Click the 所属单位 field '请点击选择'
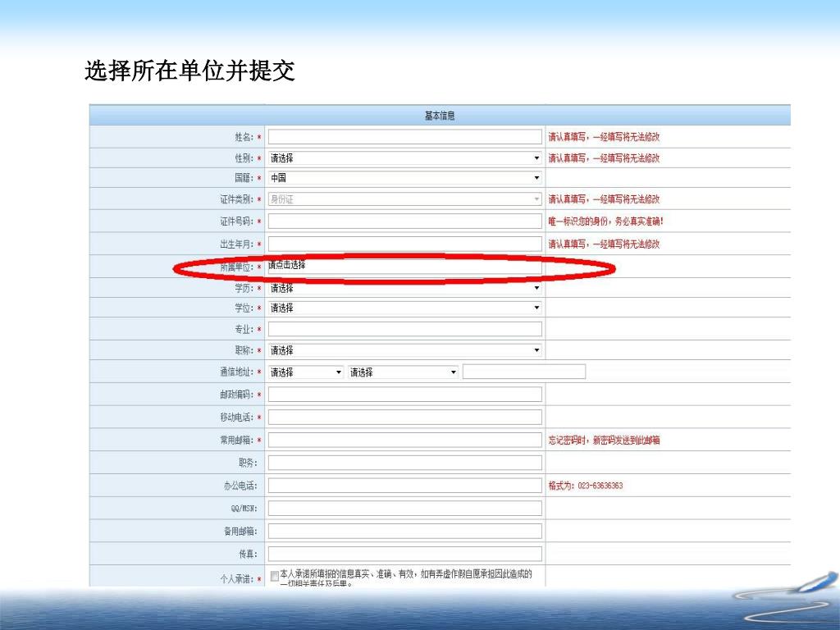This screenshot has width=840, height=630. (405, 267)
